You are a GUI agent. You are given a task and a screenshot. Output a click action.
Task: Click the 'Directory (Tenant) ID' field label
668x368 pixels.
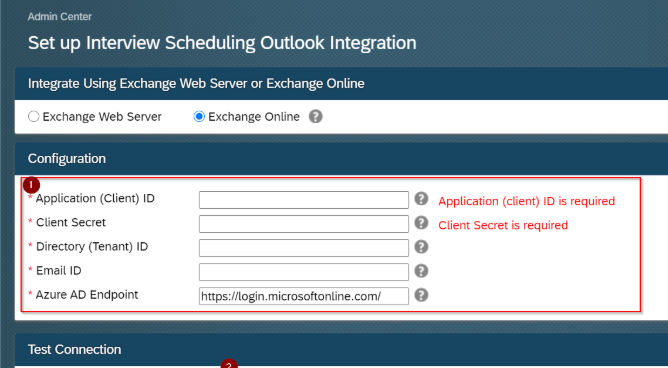(x=92, y=247)
